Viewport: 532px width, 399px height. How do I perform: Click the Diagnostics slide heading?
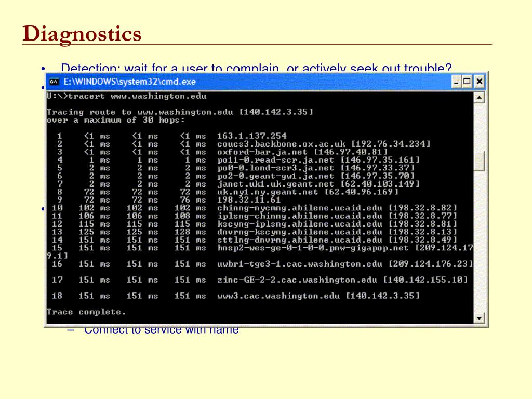[x=82, y=34]
